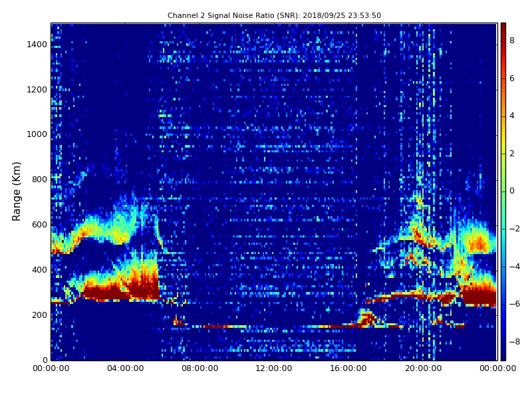Image resolution: width=532 pixels, height=399 pixels.
Task: Click the colorbar tick label −2
Action: click(x=515, y=229)
